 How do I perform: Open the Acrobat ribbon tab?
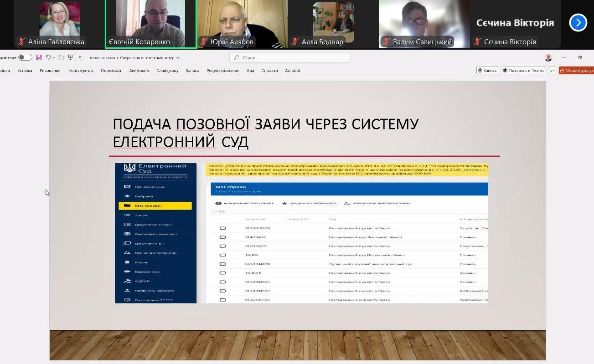(x=293, y=71)
